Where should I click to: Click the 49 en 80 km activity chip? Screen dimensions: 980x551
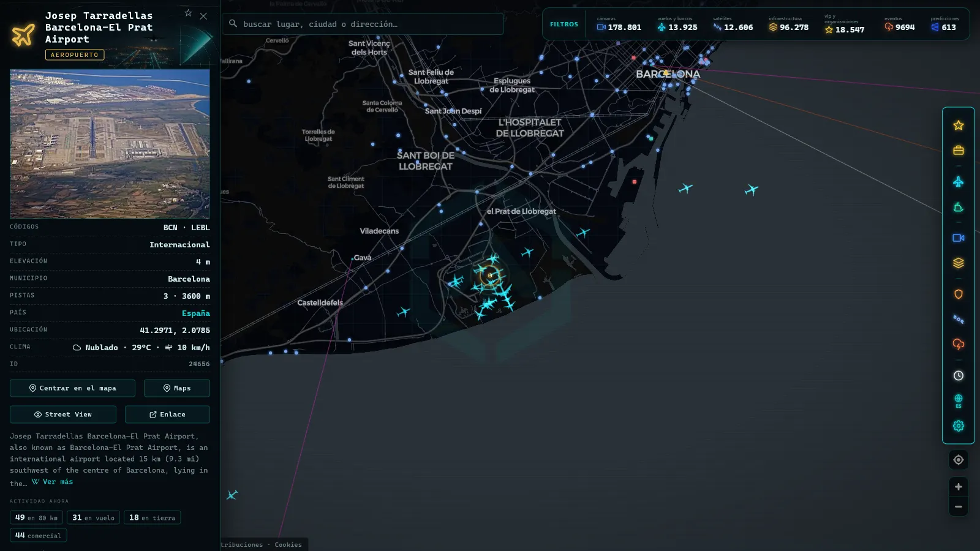click(x=36, y=518)
